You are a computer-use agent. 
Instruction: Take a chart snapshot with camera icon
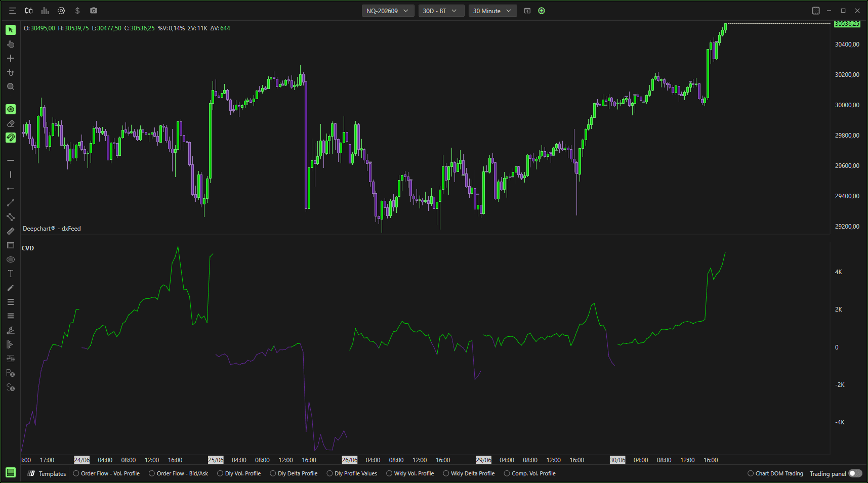pyautogui.click(x=94, y=11)
